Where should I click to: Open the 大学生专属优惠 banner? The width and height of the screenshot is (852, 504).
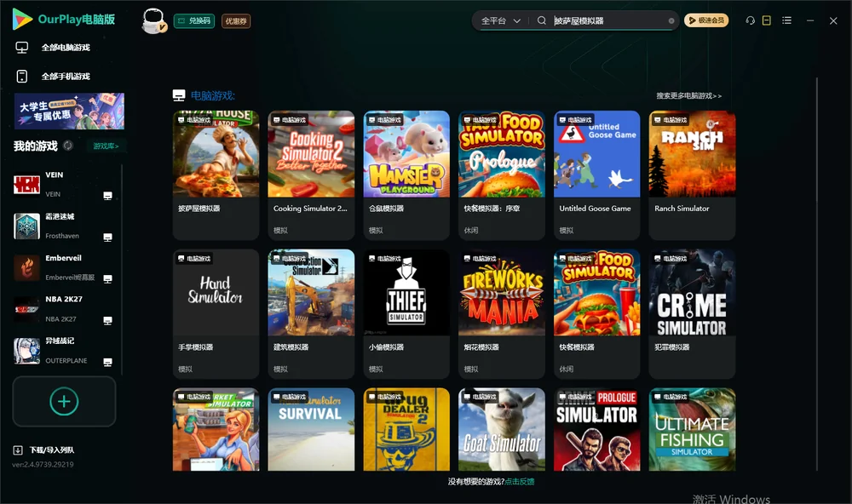tap(69, 112)
